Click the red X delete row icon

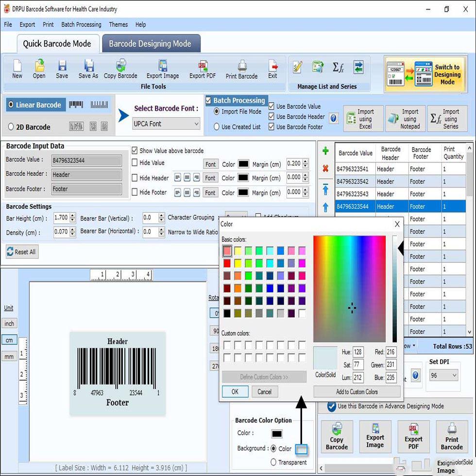tap(325, 169)
